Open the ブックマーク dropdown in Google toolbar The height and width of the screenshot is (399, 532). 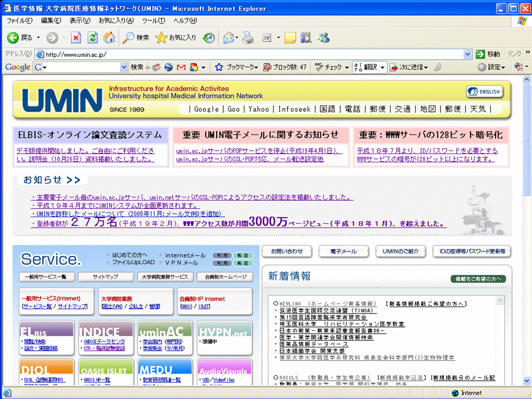coord(237,67)
